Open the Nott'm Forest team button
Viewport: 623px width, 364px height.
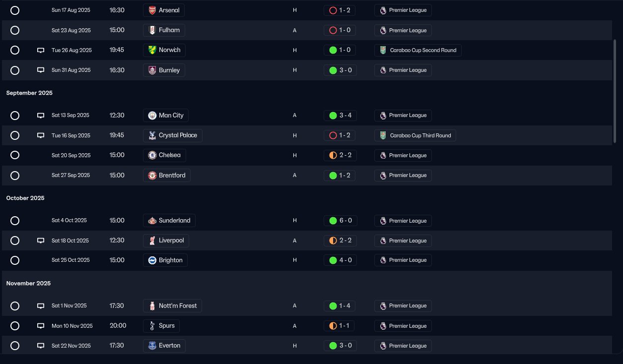172,306
